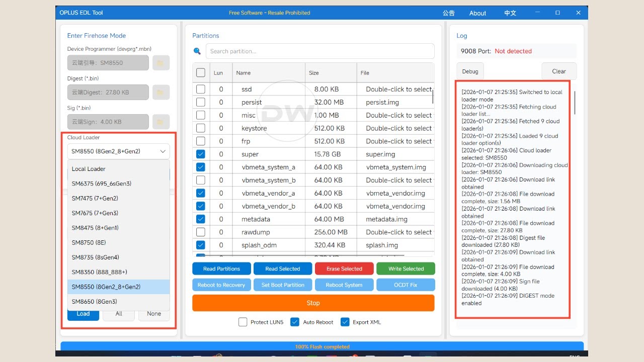Click the Set Boot Partition button
The height and width of the screenshot is (362, 644).
283,285
